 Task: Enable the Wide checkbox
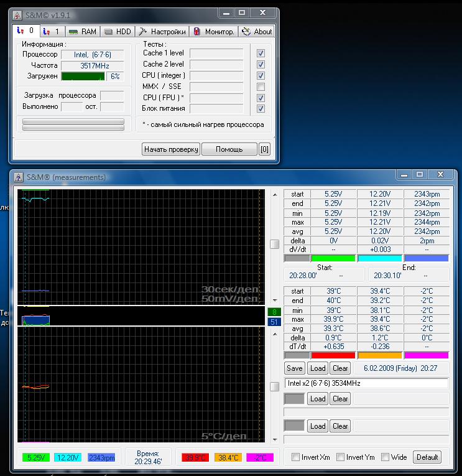[x=385, y=457]
